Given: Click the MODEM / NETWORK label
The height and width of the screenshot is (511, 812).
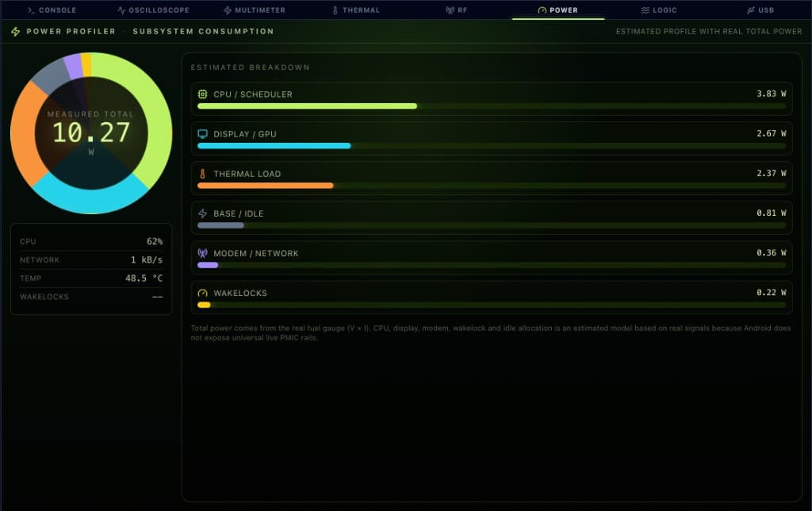Looking at the screenshot, I should pos(256,253).
